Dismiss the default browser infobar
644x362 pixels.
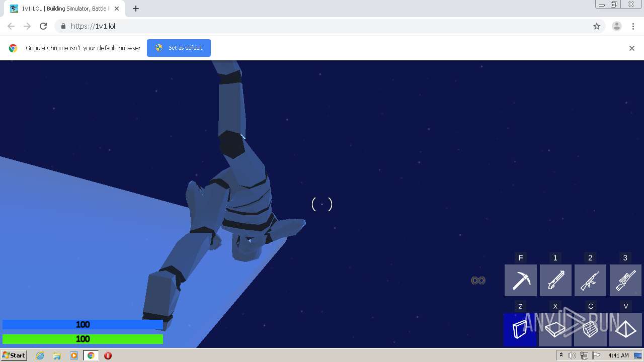(632, 48)
